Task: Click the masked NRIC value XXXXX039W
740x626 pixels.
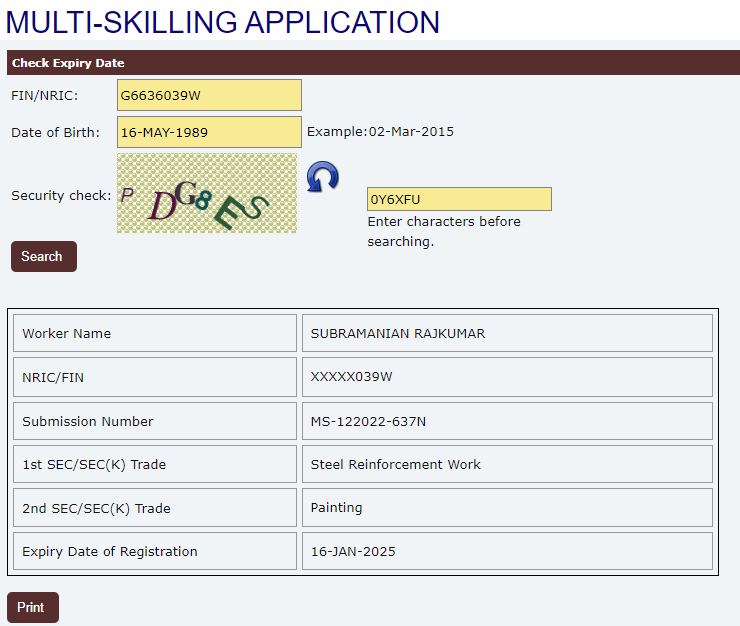Action: [507, 377]
